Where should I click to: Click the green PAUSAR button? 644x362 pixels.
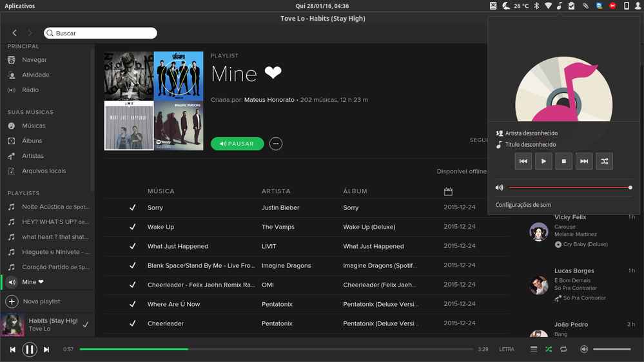pyautogui.click(x=237, y=144)
